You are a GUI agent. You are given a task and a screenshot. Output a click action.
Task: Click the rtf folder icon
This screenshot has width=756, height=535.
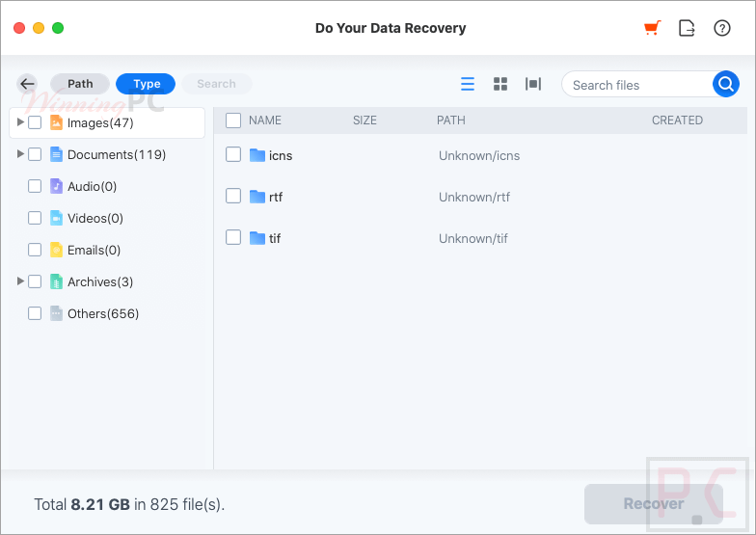tap(257, 197)
